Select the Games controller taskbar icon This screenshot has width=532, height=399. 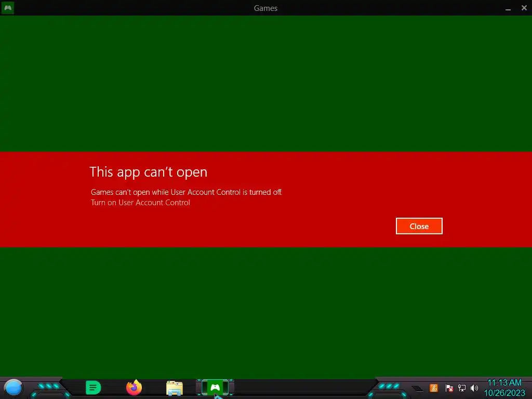tap(215, 388)
